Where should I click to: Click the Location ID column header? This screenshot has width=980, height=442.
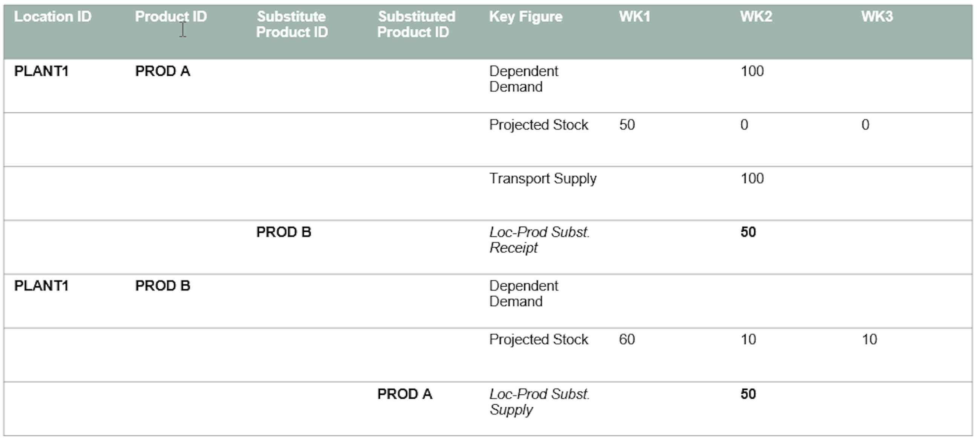pos(52,17)
